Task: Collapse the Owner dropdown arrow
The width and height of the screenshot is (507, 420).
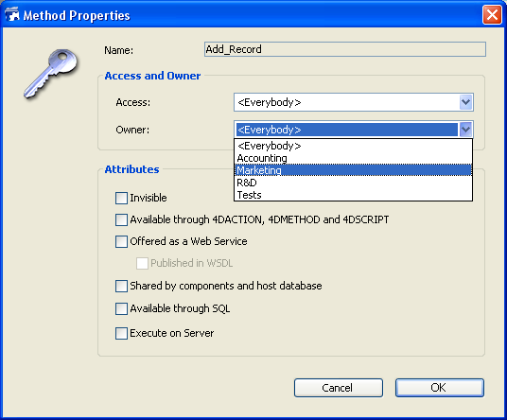Action: click(465, 130)
